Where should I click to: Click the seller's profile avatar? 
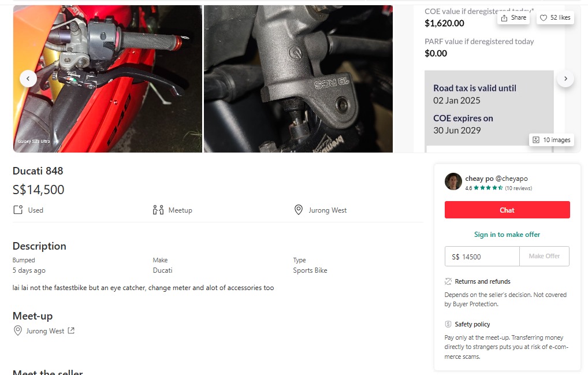[x=453, y=181]
